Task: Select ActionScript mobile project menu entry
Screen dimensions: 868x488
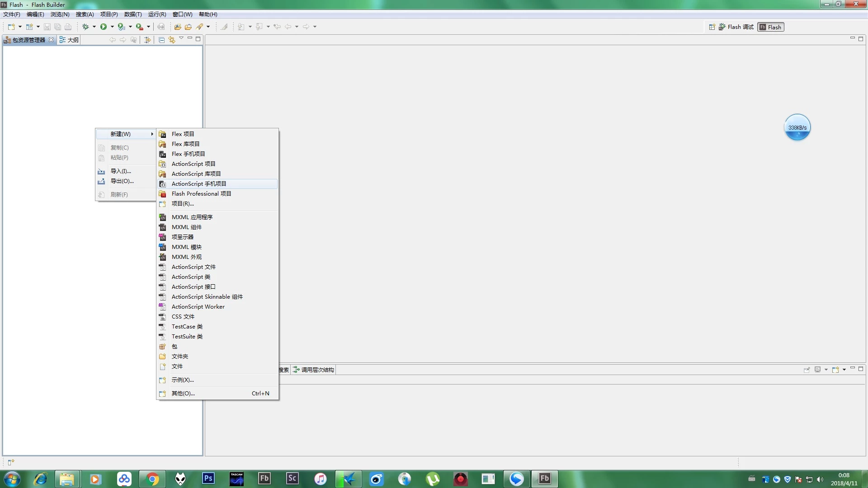Action: pos(199,184)
